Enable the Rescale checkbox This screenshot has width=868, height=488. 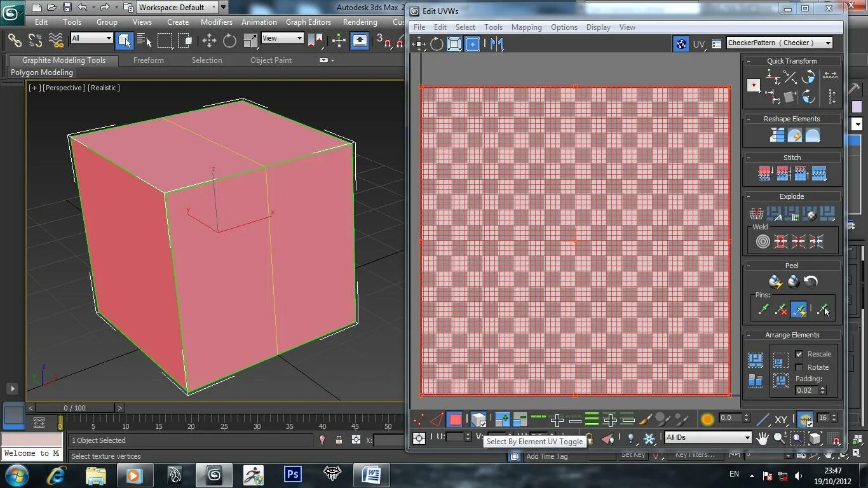point(799,354)
